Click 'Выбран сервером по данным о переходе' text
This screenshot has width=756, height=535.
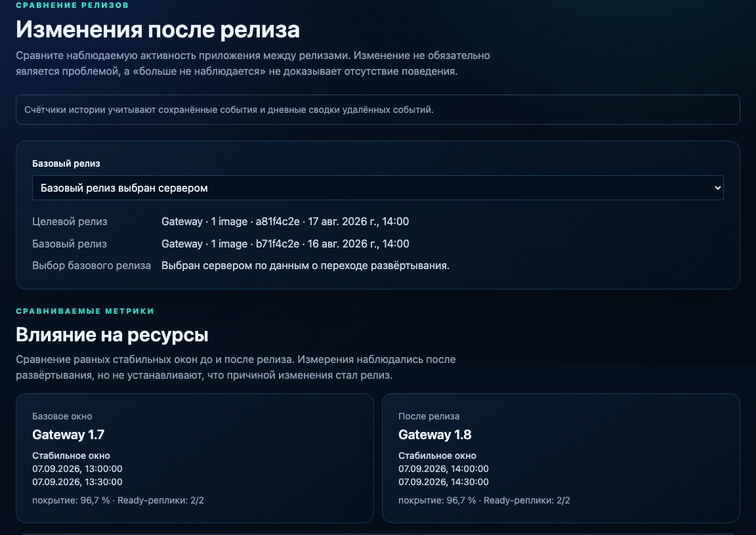pos(305,265)
